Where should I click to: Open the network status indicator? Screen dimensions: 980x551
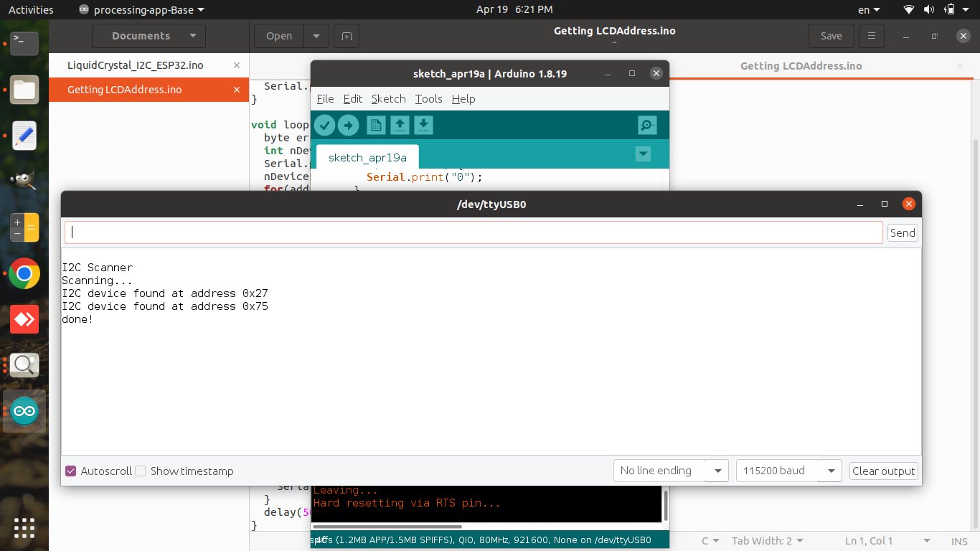[x=909, y=10]
